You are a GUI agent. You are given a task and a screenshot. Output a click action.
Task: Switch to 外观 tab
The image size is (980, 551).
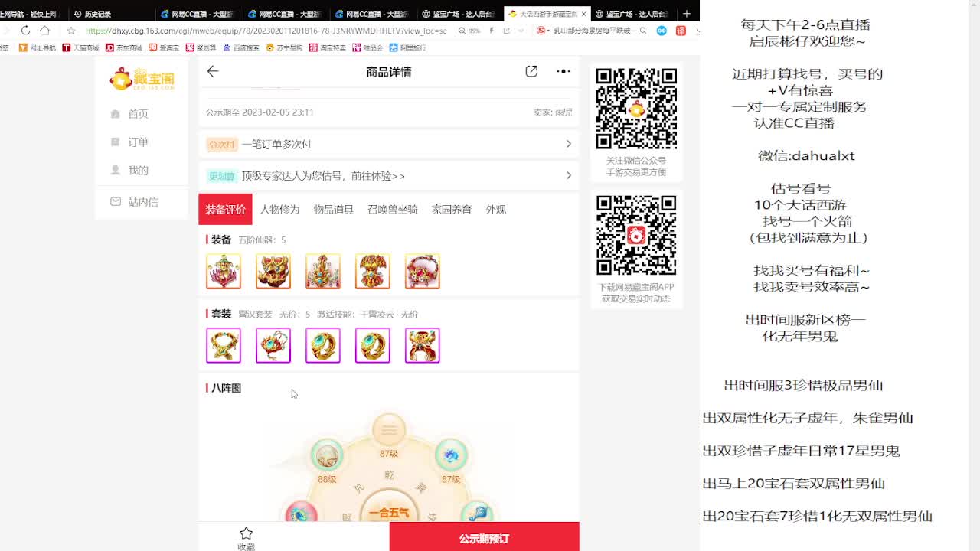[x=495, y=209]
